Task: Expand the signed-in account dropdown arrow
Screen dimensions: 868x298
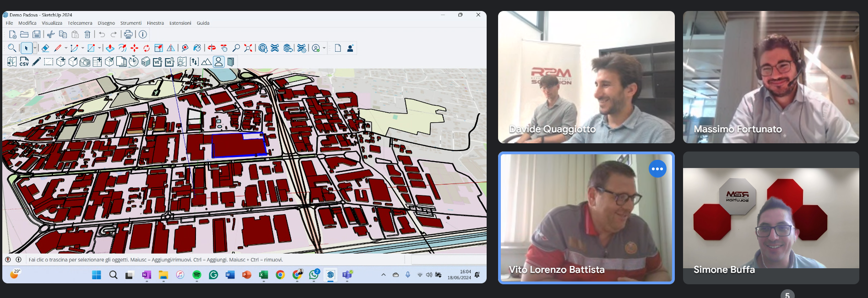Action: point(324,48)
